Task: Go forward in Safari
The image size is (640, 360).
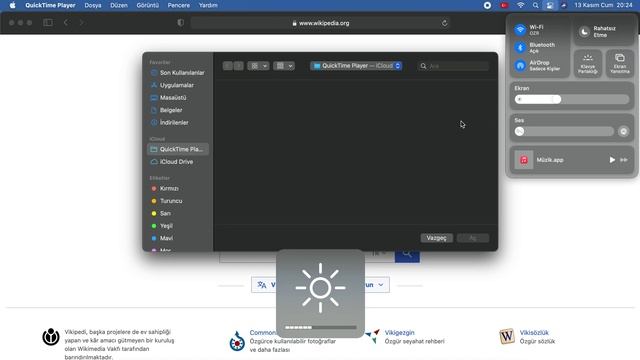Action: [x=82, y=22]
